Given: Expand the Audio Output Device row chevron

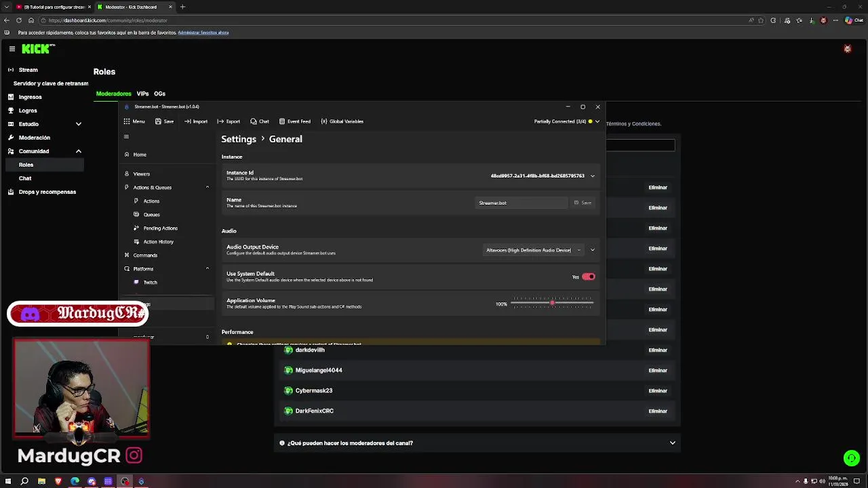Looking at the screenshot, I should point(593,250).
